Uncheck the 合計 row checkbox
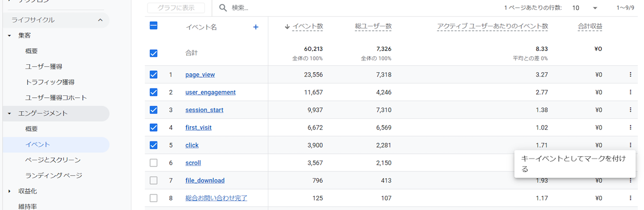644x210 pixels. tap(153, 53)
